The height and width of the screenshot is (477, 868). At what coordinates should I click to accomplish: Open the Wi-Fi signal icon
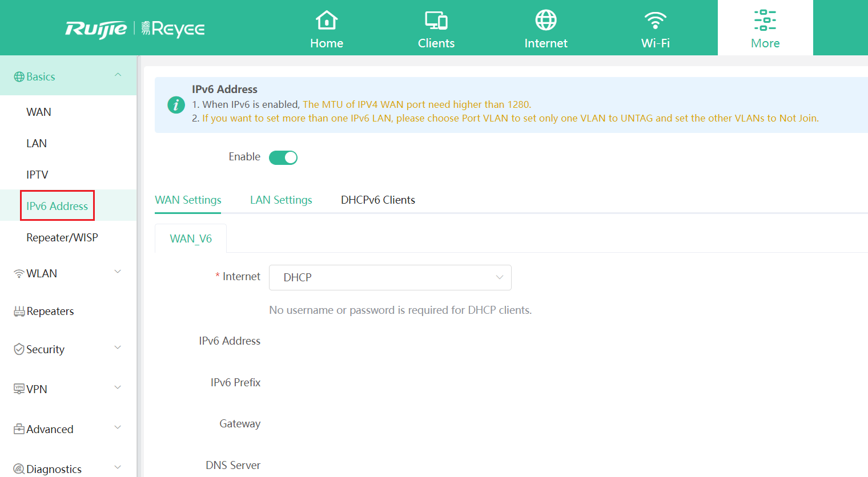pyautogui.click(x=655, y=21)
